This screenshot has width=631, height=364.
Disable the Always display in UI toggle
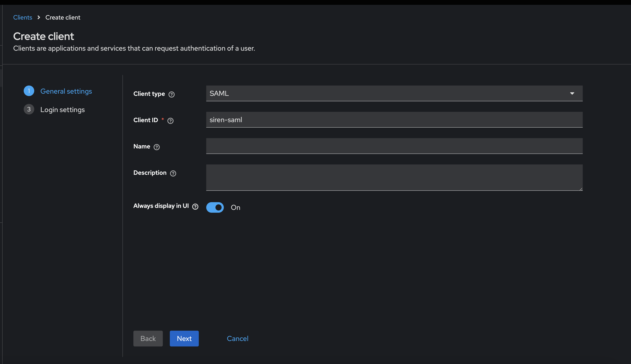(x=215, y=207)
